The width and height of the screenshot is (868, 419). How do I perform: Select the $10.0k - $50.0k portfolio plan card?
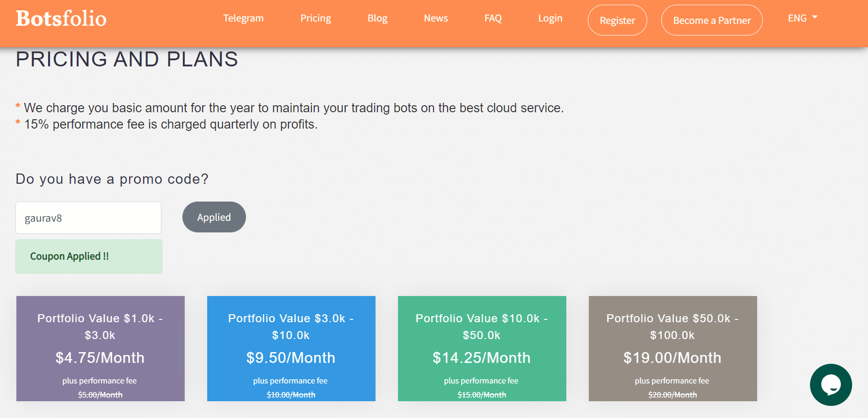482,348
